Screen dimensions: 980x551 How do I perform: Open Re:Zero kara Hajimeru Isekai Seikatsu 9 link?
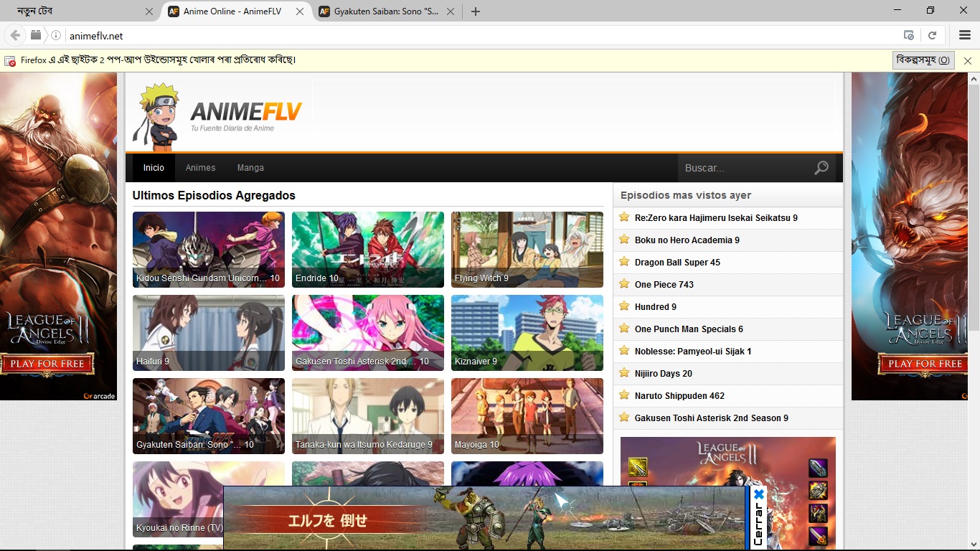716,217
